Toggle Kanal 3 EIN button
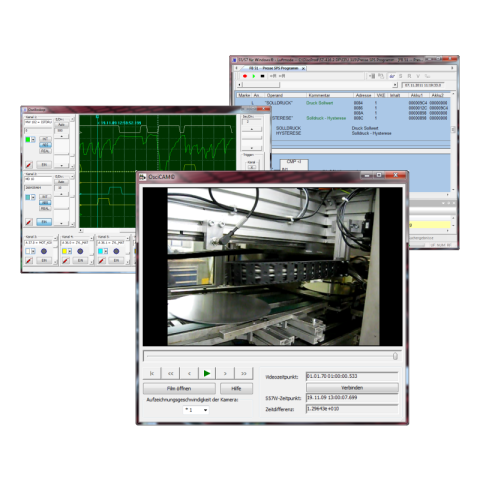480x480 pixels. pos(44,260)
